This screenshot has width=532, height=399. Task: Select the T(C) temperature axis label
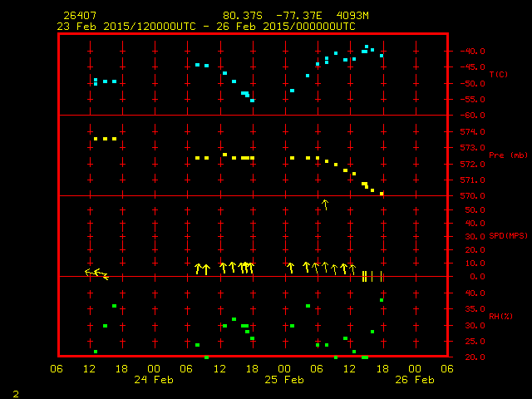click(498, 75)
